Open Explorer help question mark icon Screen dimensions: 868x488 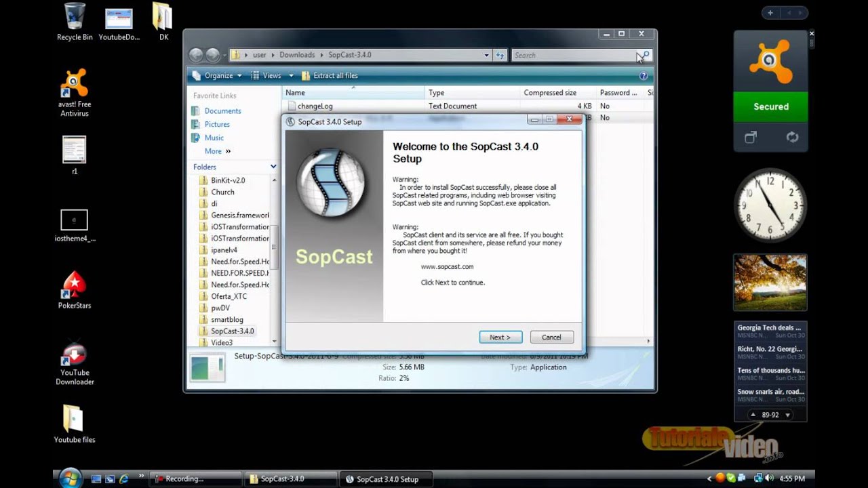point(643,76)
